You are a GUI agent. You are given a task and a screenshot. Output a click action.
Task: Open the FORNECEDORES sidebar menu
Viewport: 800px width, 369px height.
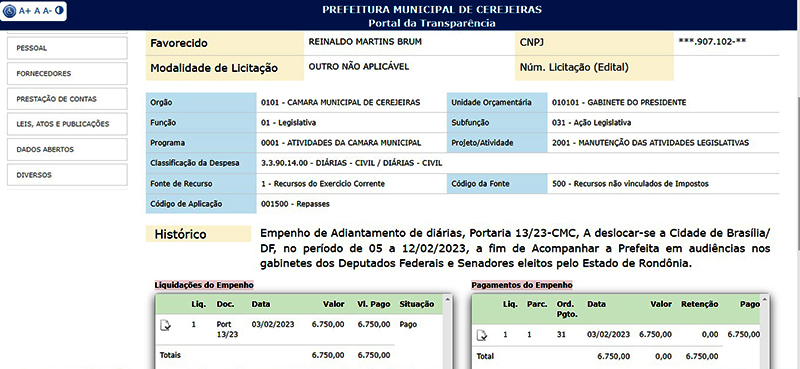(x=67, y=73)
